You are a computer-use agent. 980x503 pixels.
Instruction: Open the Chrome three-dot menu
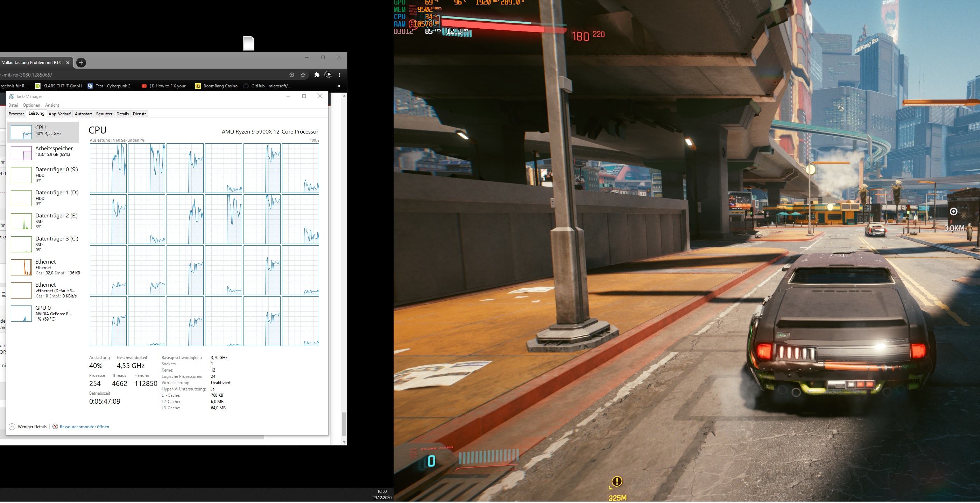click(339, 75)
